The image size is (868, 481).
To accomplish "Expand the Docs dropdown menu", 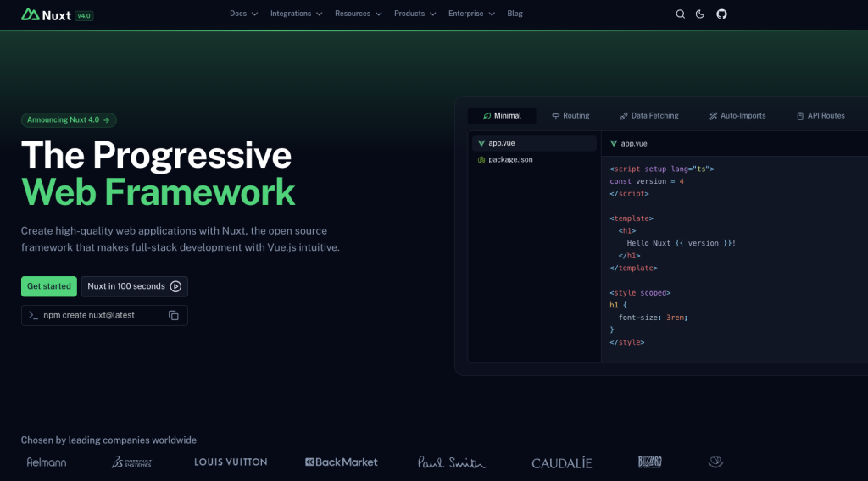I will click(243, 14).
